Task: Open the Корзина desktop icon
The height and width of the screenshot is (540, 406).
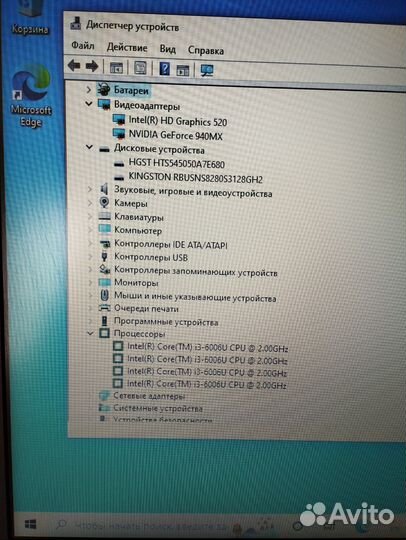Action: 30,18
